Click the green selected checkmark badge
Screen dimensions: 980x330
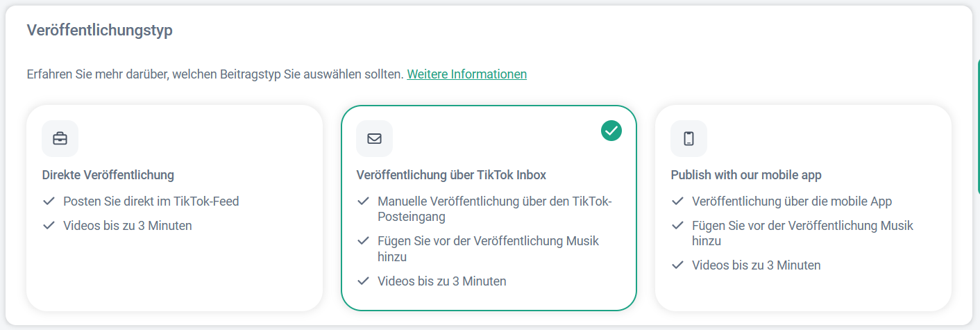tap(611, 130)
